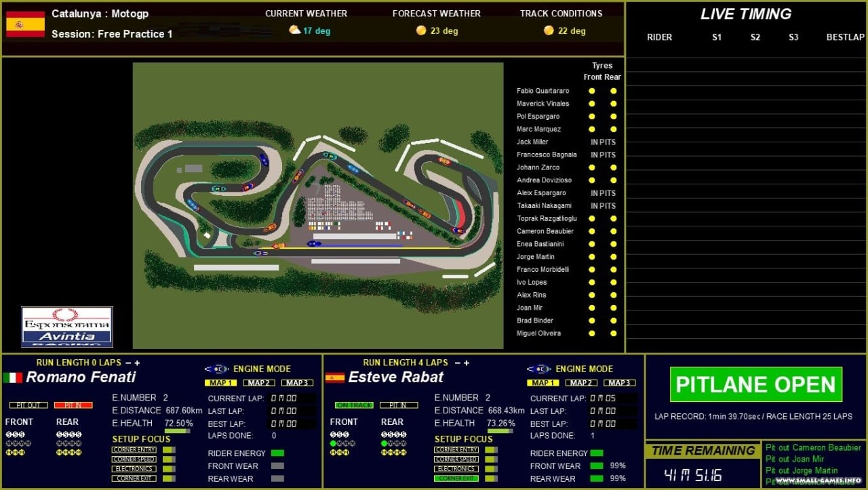The image size is (868, 490).
Task: Click the Esponsorama Avintia team logo
Action: click(66, 327)
